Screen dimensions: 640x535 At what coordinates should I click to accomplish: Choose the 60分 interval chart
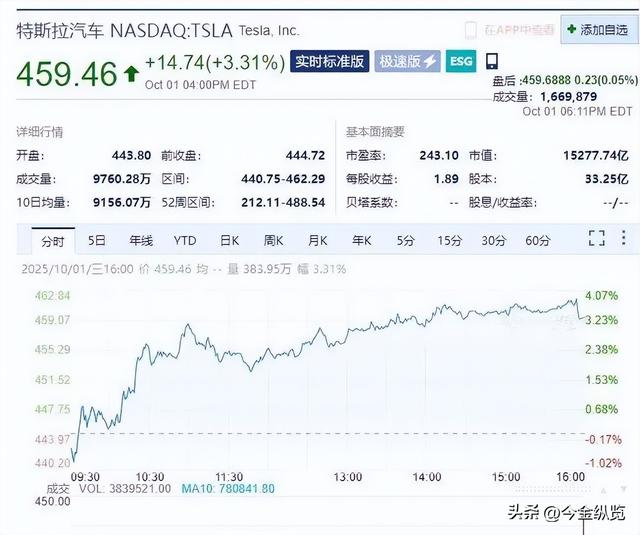tap(538, 240)
